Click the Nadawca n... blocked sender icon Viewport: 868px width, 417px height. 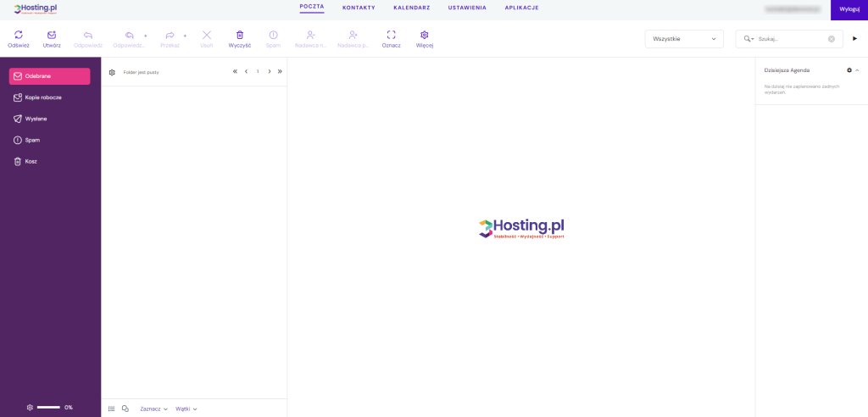pos(310,35)
